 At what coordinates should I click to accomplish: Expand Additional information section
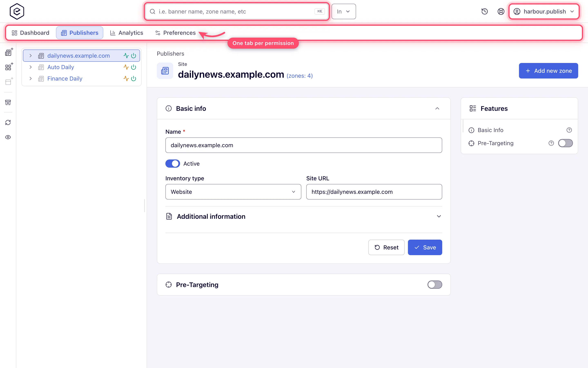(439, 216)
